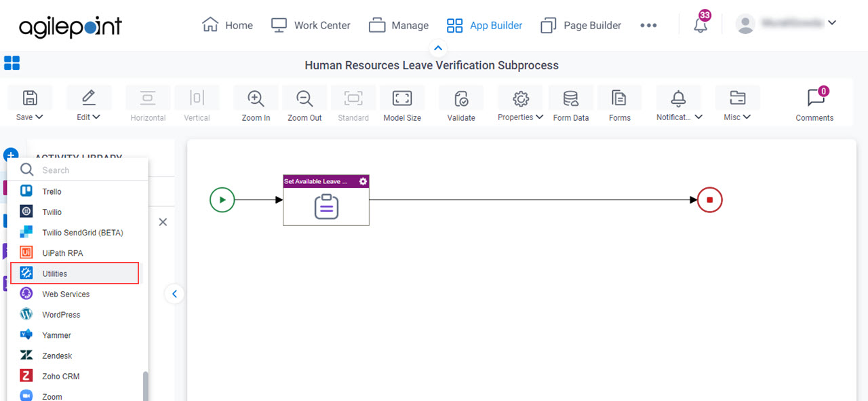
Task: Click the Standard zoom icon
Action: [353, 98]
